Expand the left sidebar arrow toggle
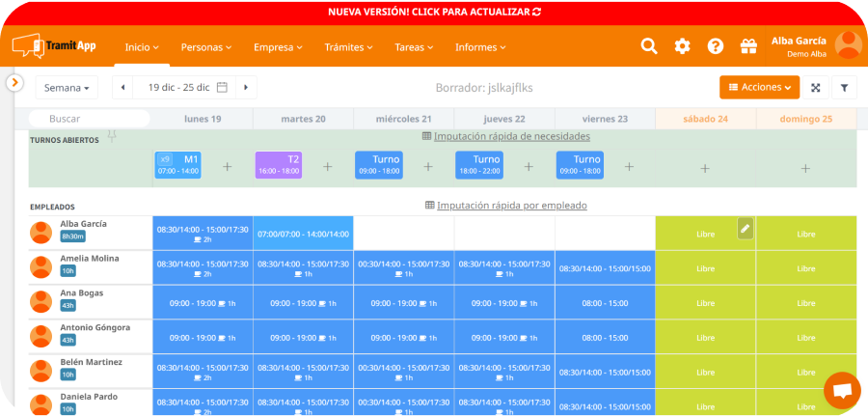The width and height of the screenshot is (868, 417). tap(14, 83)
